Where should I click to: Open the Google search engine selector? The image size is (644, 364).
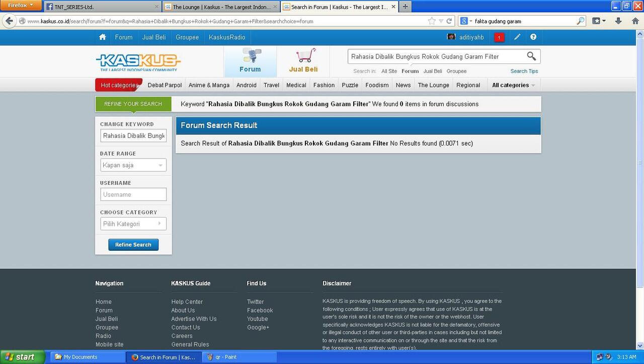pyautogui.click(x=466, y=21)
